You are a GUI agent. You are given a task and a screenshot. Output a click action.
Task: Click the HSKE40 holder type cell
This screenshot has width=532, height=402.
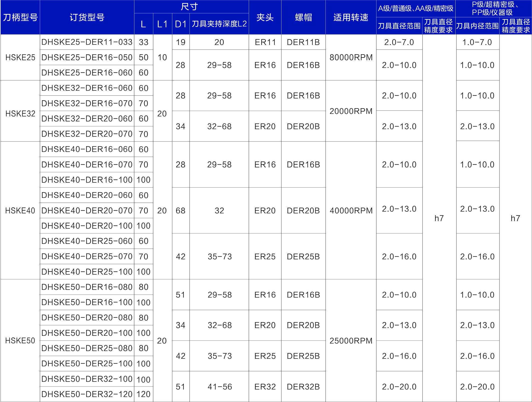click(20, 211)
